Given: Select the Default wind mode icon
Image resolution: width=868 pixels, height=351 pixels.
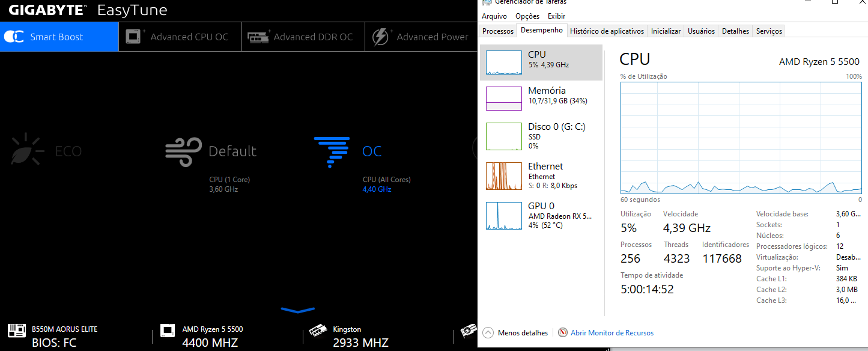Looking at the screenshot, I should point(183,151).
